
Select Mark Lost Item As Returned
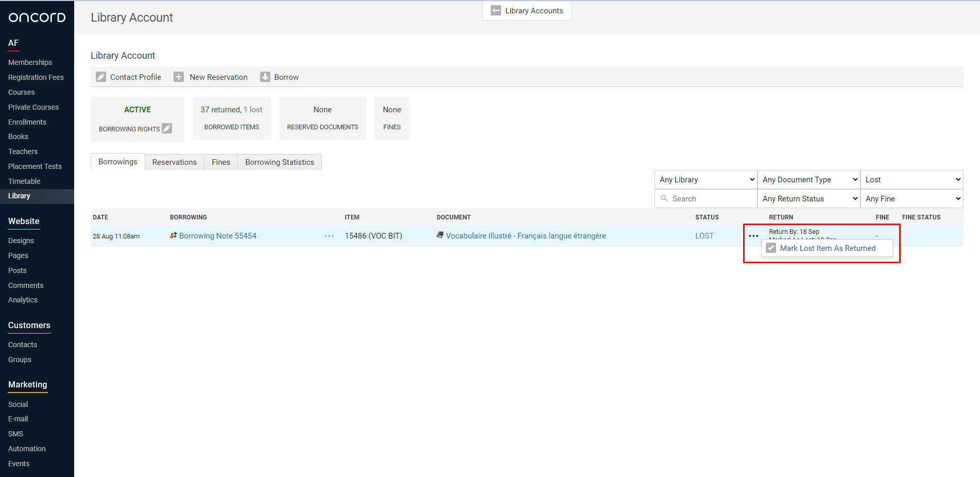click(x=828, y=248)
